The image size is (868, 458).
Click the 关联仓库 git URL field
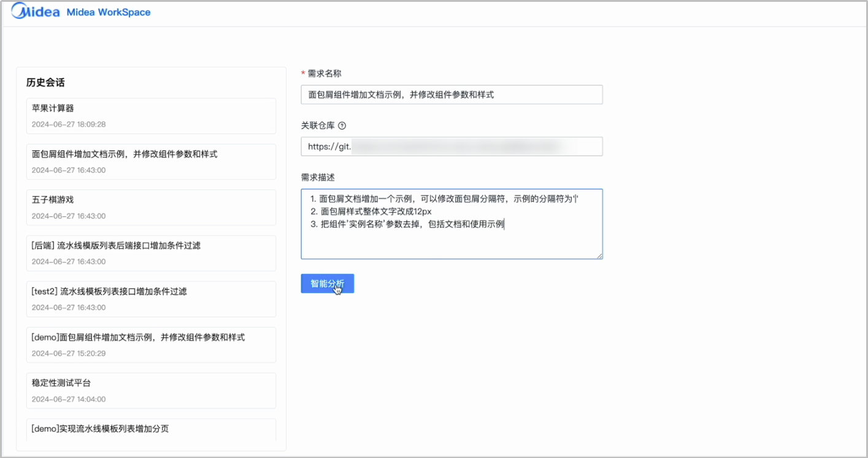451,147
